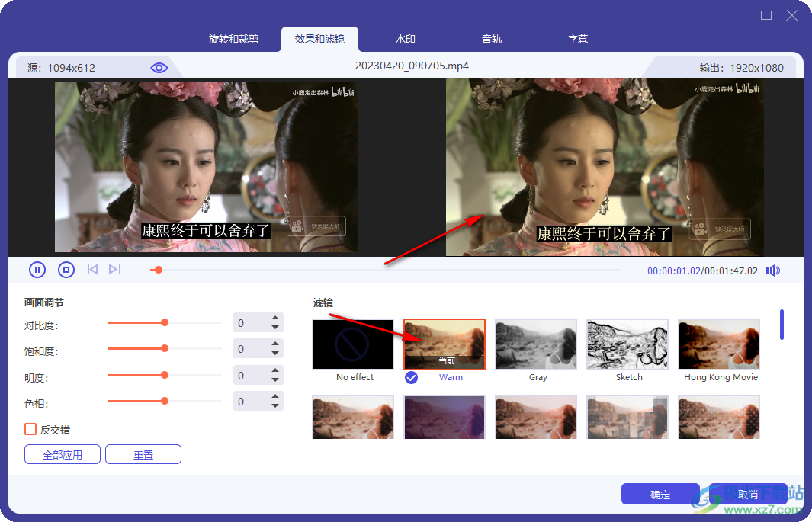Click the 输出: 1920x1080 label
This screenshot has width=812, height=522.
(741, 68)
